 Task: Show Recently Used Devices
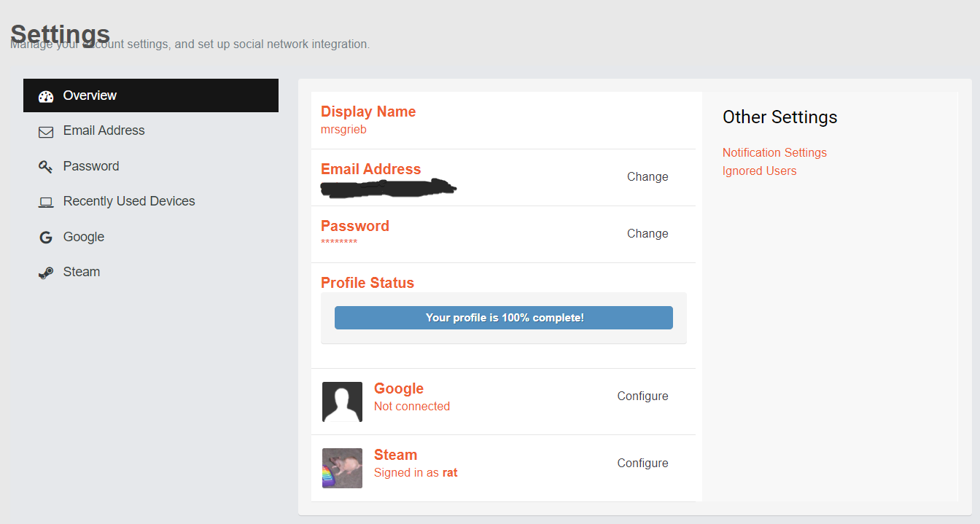click(129, 201)
